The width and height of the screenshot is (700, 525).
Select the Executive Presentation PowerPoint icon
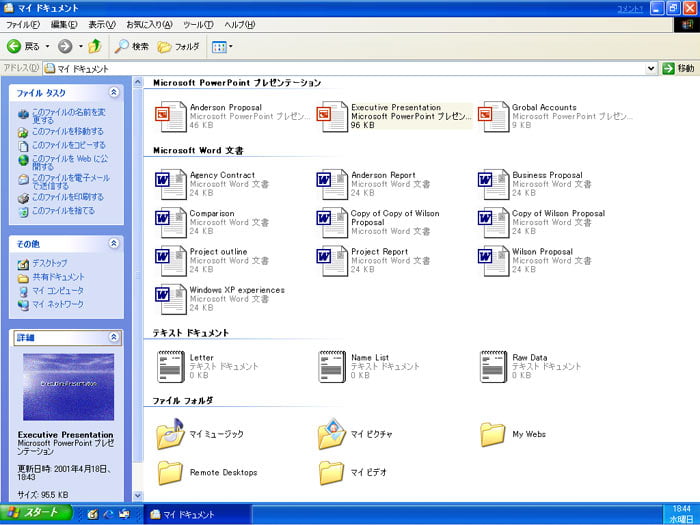point(332,116)
